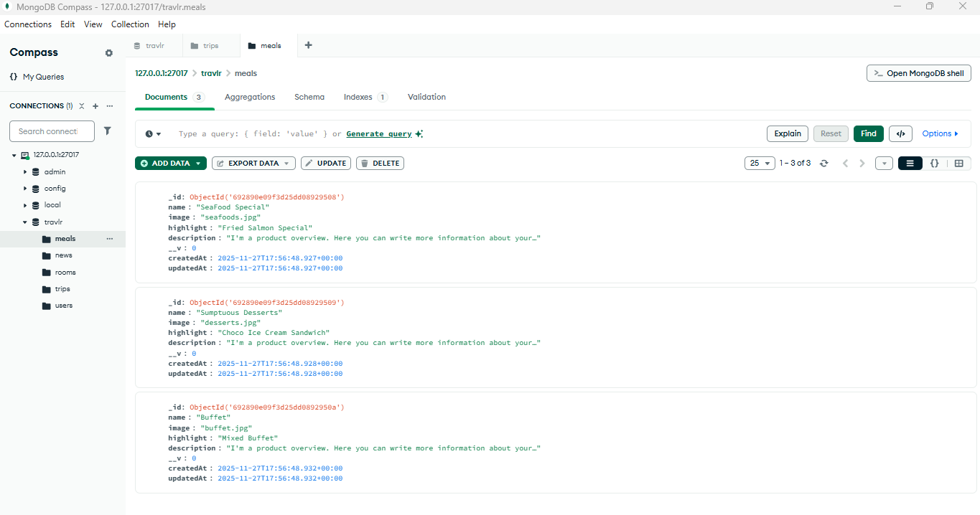Add new connection with plus icon
The height and width of the screenshot is (515, 980).
95,106
